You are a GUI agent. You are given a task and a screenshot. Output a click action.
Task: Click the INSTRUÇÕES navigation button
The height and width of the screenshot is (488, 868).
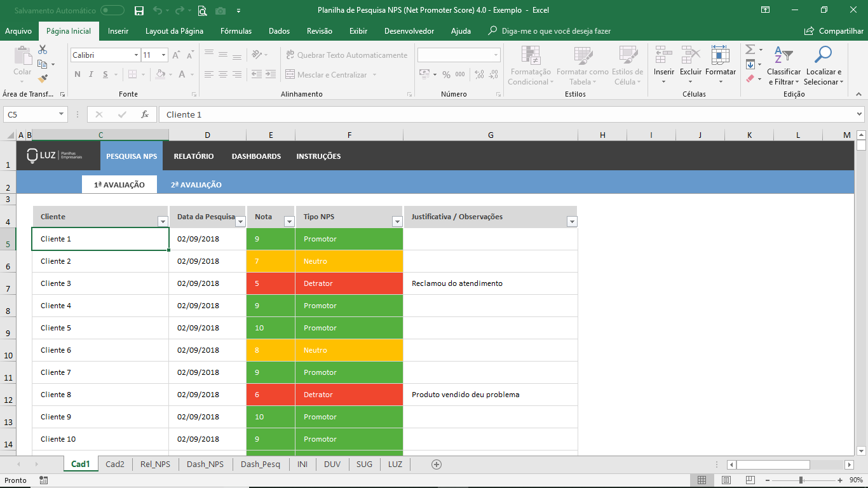318,156
